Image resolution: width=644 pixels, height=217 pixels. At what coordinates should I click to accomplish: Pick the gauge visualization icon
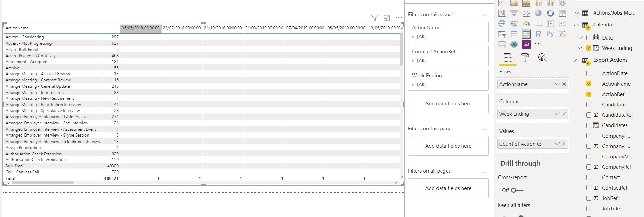point(526,24)
